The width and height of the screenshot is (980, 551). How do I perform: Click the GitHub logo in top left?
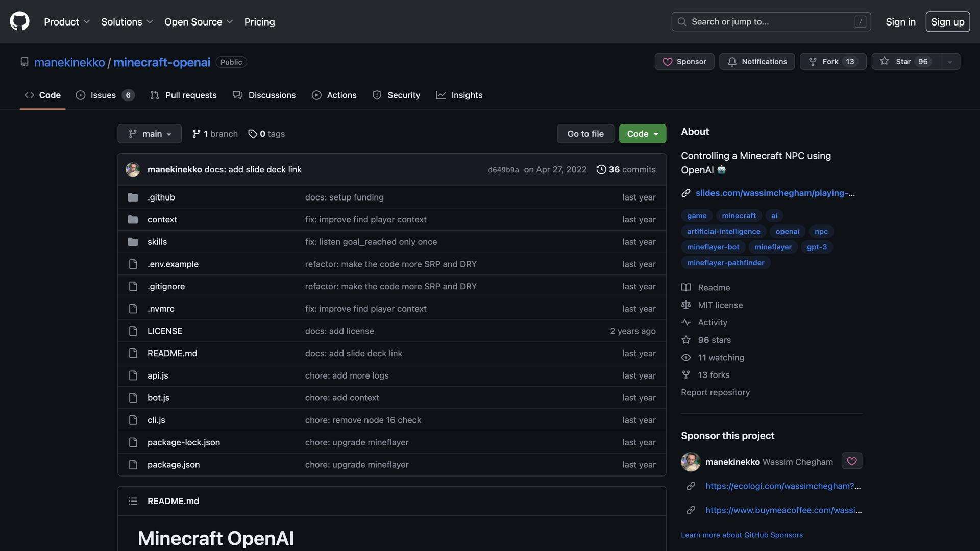click(x=19, y=21)
